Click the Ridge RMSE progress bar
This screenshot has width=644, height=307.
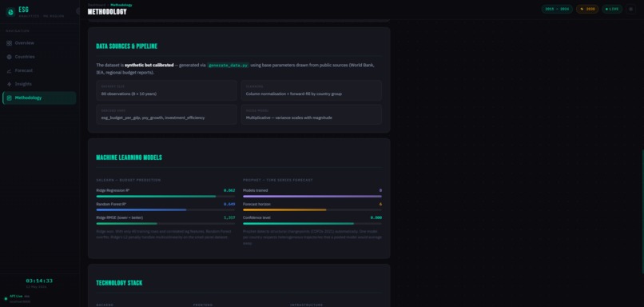[165, 224]
